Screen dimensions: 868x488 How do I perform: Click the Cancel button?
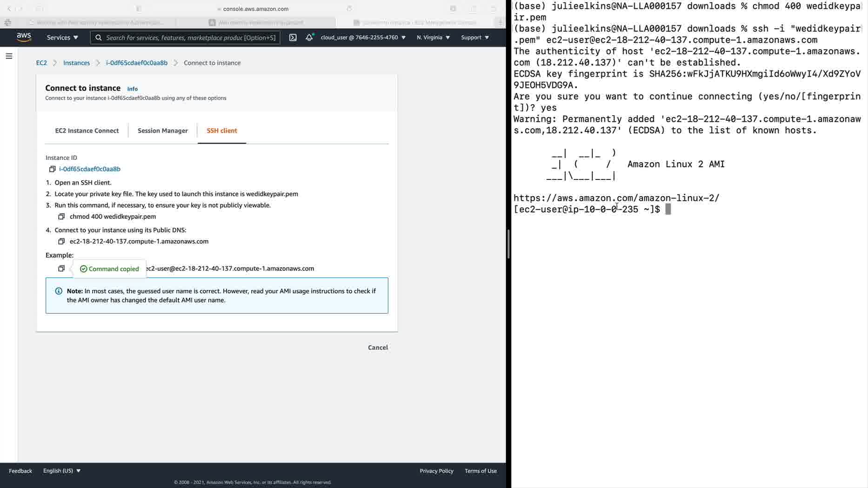point(378,348)
